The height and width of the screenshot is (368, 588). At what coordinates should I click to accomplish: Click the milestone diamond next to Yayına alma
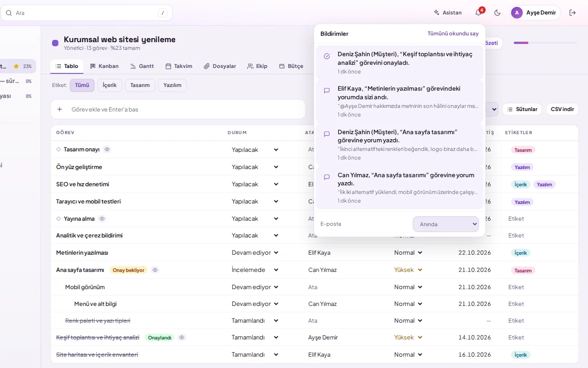click(x=58, y=218)
